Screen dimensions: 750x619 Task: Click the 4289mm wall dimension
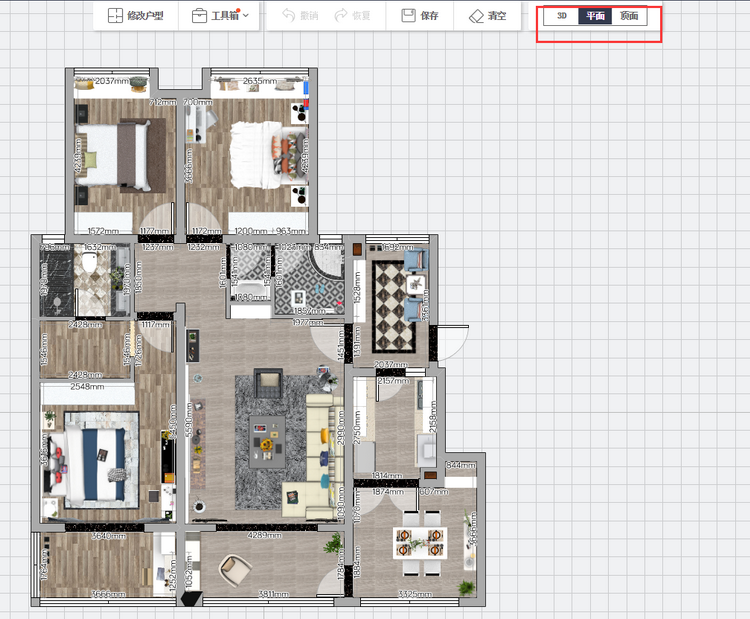[x=265, y=535]
